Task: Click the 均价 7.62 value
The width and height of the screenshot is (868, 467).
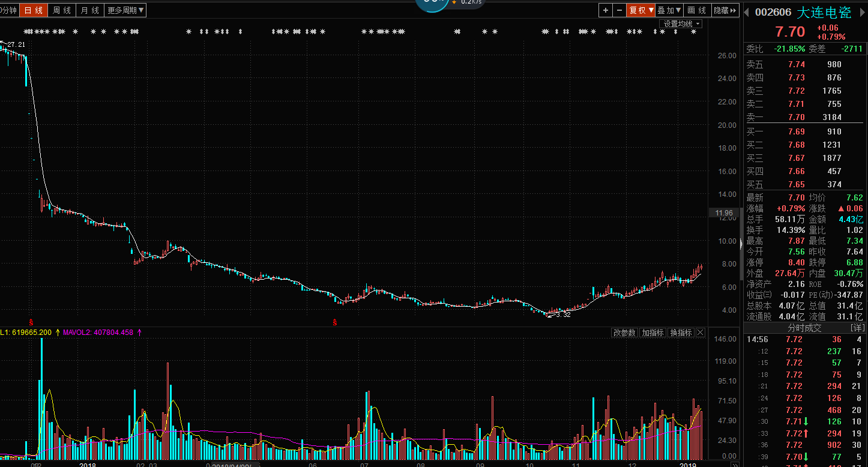Action: [854, 197]
